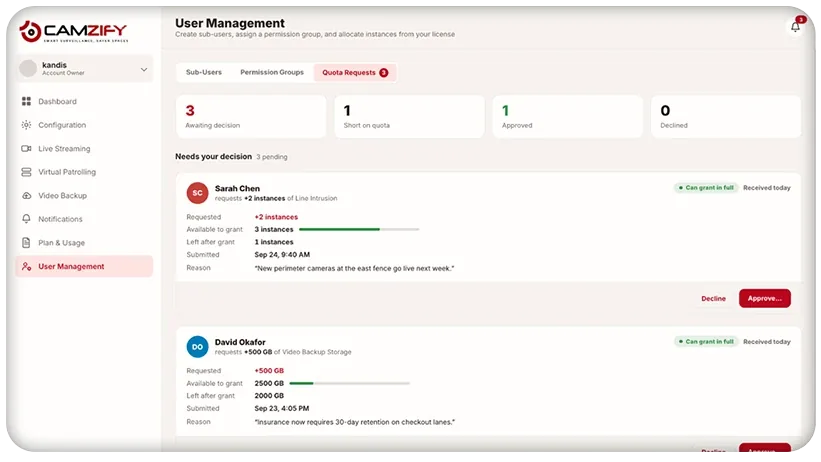Click the Sarah Chen name

[237, 188]
